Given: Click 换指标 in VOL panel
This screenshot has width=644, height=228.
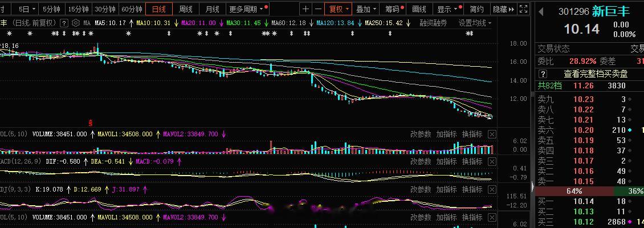Looking at the screenshot, I should [x=472, y=135].
